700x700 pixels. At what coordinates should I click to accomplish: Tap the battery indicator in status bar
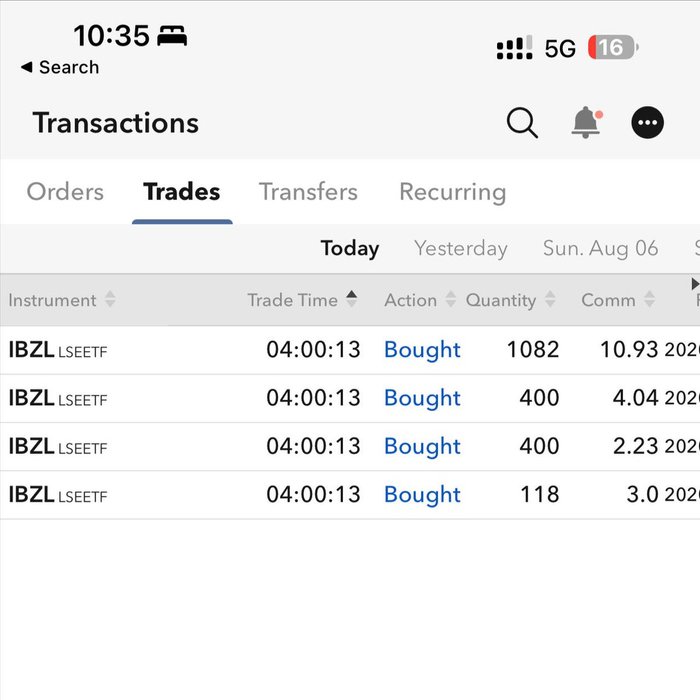[613, 48]
